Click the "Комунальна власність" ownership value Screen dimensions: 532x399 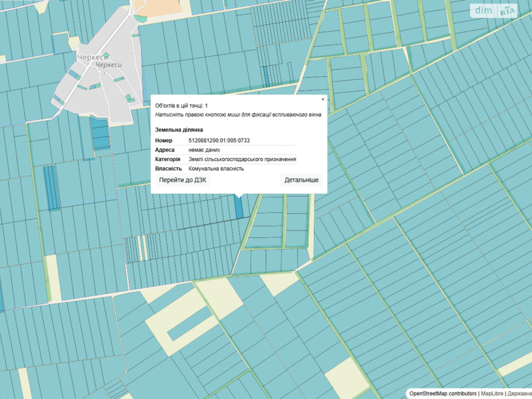216,169
